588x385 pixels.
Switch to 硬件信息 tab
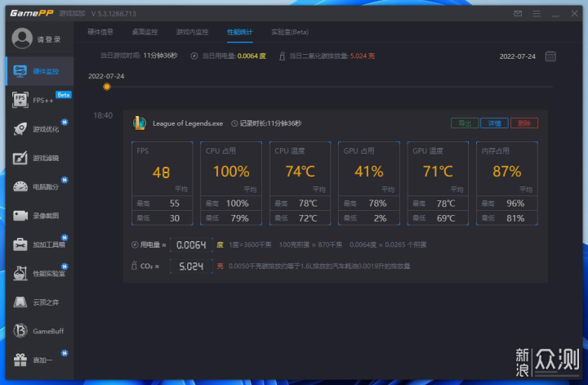[100, 32]
